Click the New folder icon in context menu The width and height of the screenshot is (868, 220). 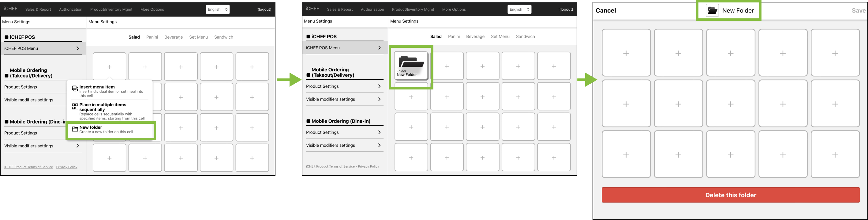point(75,129)
